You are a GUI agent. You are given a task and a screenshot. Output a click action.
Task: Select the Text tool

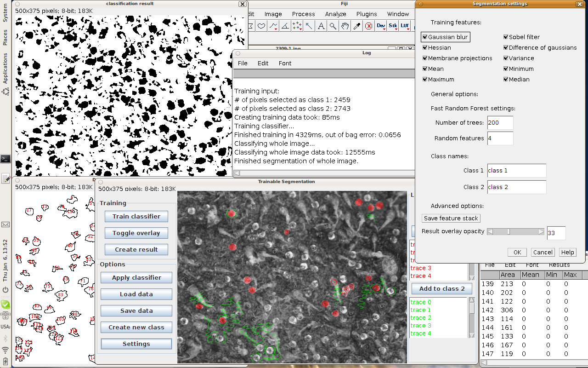321,26
